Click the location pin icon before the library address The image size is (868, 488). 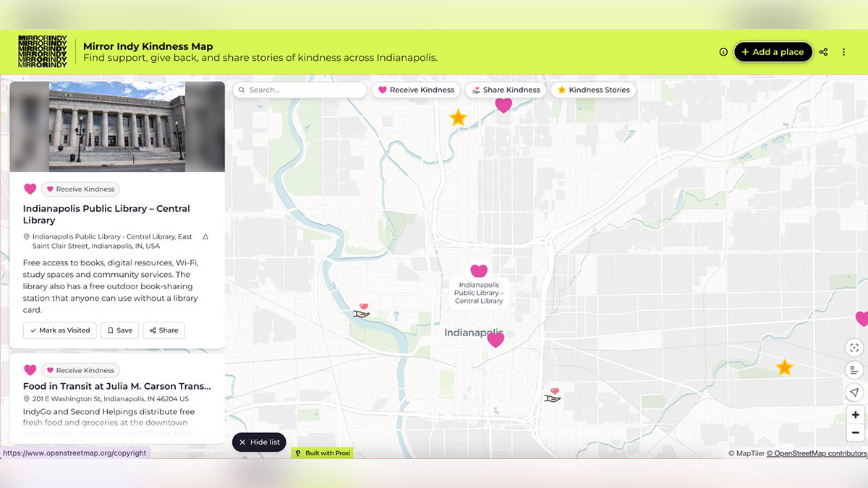click(27, 236)
